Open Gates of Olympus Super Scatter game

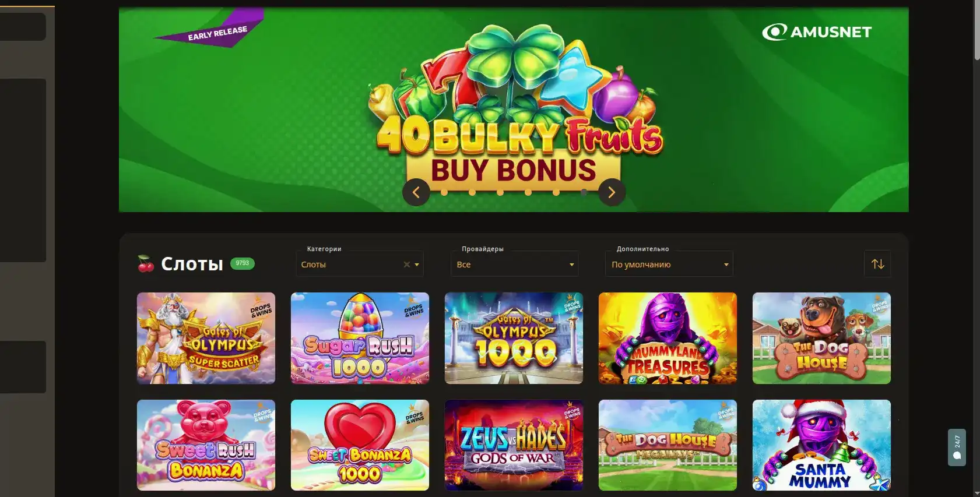tap(206, 338)
